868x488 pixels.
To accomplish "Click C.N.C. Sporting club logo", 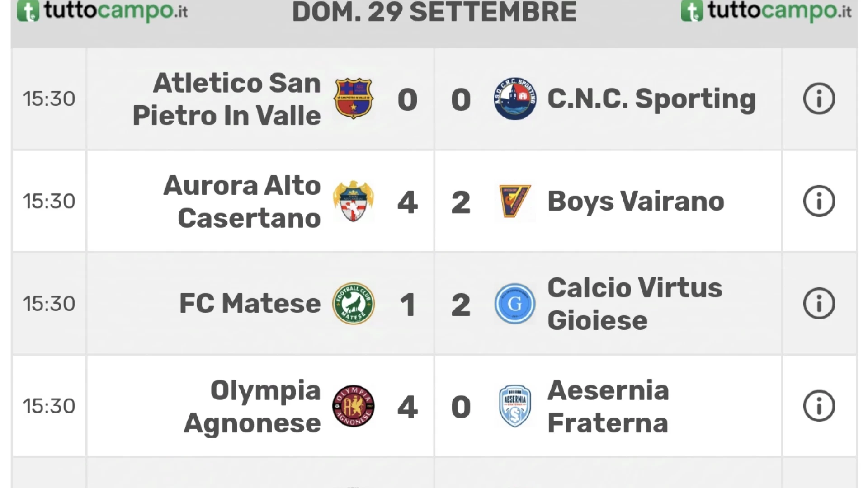I will [514, 99].
